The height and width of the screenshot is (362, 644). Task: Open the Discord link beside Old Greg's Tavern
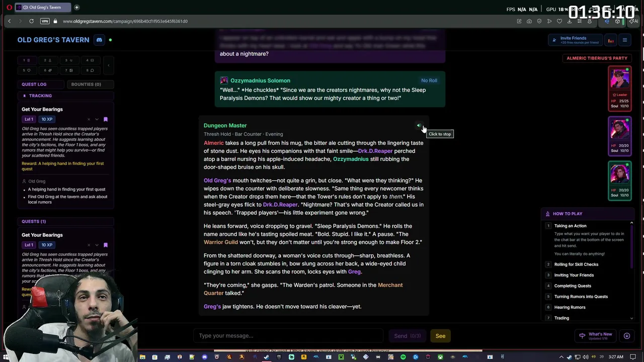click(x=99, y=40)
